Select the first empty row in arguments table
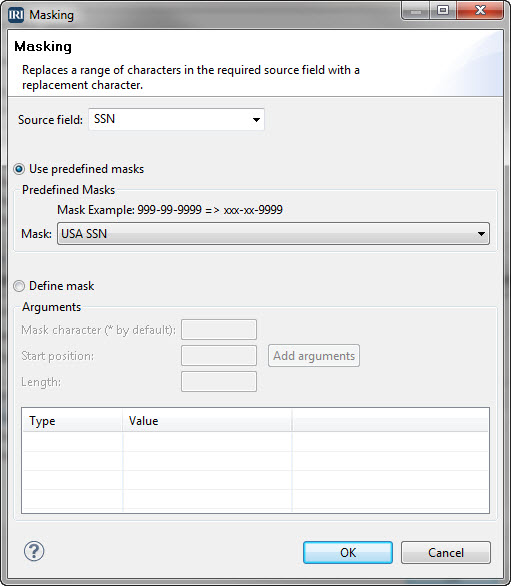Screen dimensions: 511x586 point(256,442)
